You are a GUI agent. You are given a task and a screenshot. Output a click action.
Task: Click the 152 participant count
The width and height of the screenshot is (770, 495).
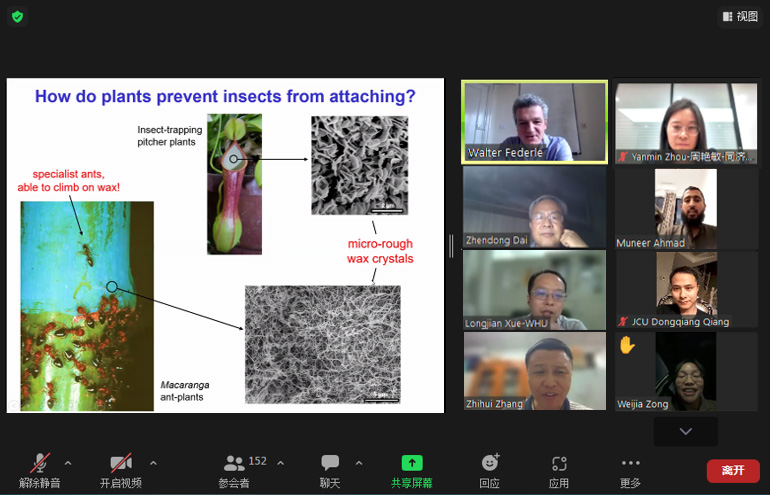click(x=257, y=461)
